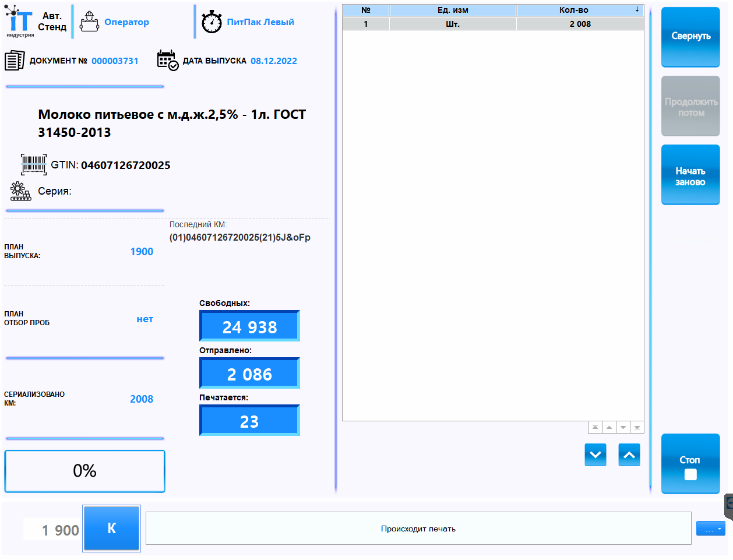Click the plan value 1900

(142, 252)
